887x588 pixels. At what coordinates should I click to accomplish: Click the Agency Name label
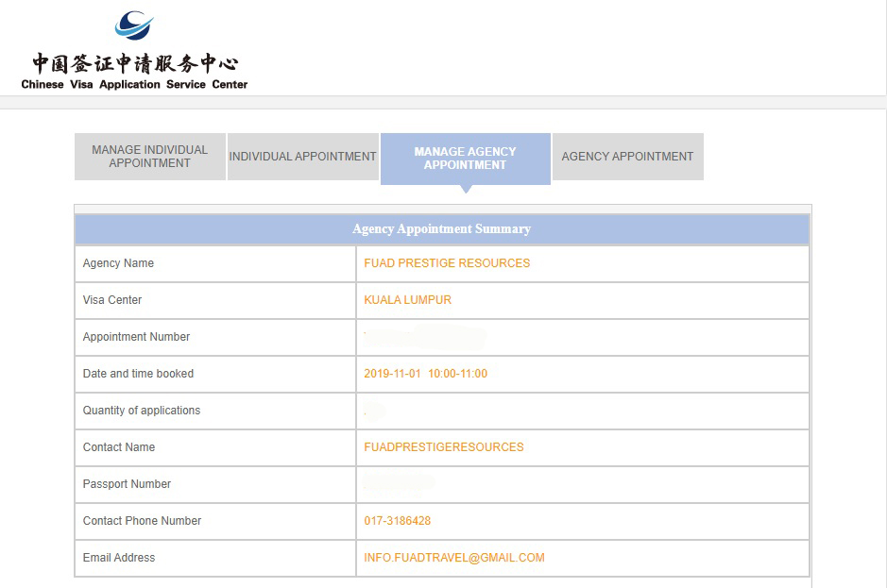pos(118,263)
